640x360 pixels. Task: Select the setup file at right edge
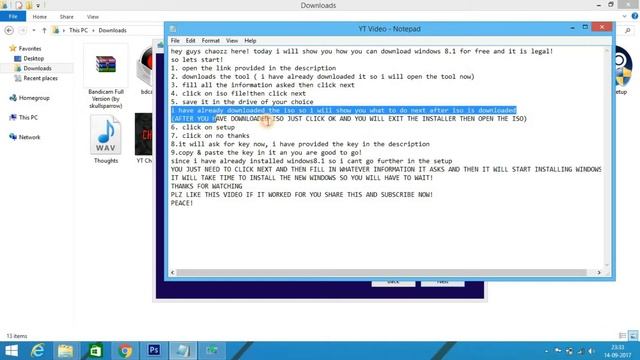coord(622,70)
